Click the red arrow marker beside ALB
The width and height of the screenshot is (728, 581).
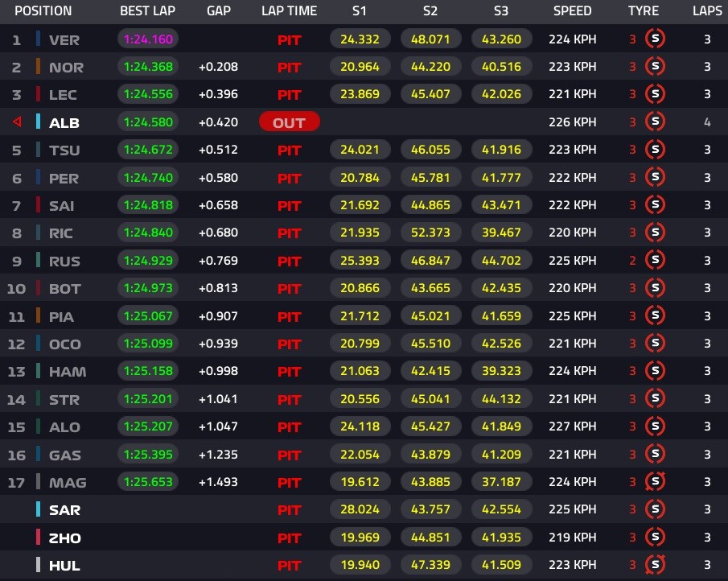click(18, 122)
